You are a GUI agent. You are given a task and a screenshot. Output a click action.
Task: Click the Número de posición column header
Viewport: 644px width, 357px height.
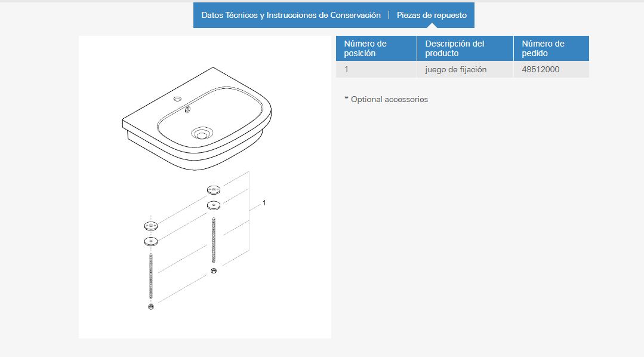click(376, 48)
